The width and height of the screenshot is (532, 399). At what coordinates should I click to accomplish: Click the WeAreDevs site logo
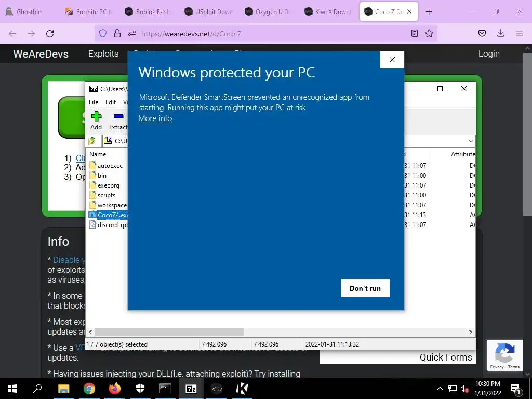coord(41,54)
